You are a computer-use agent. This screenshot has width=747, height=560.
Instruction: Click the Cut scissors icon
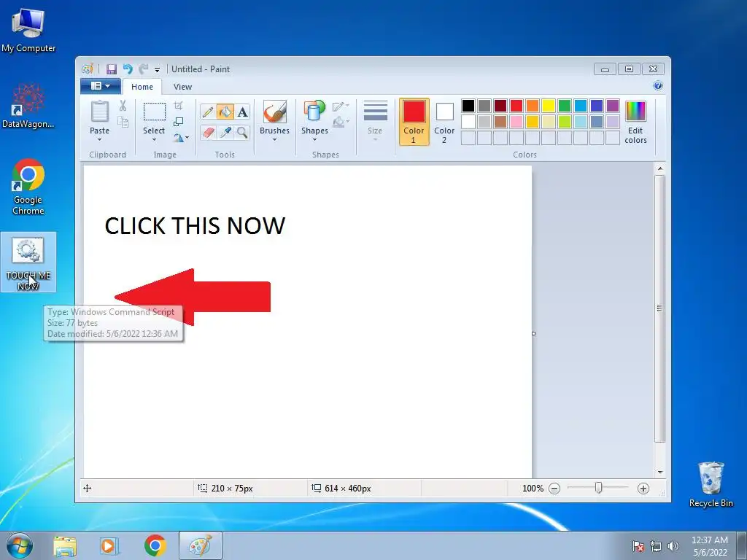point(123,105)
